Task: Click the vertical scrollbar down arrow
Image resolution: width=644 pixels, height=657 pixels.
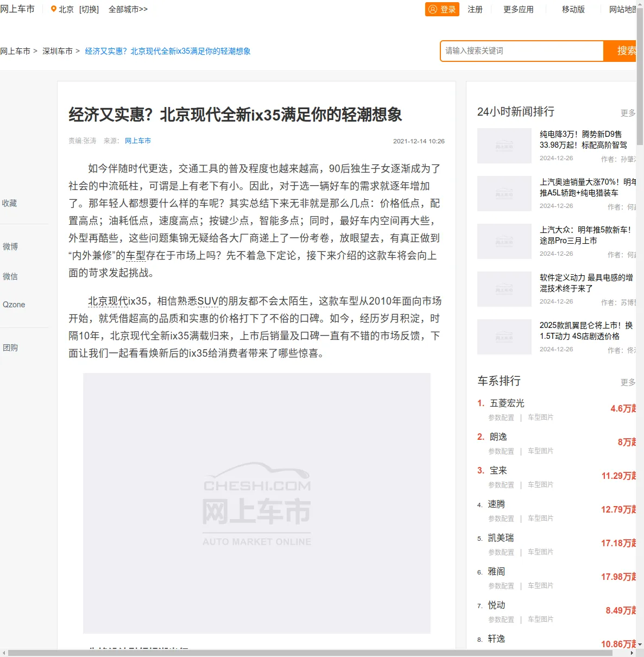Action: tap(640, 645)
